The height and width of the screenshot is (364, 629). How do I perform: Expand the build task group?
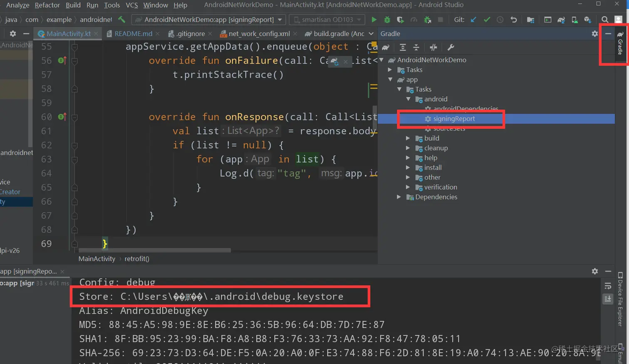(x=408, y=138)
